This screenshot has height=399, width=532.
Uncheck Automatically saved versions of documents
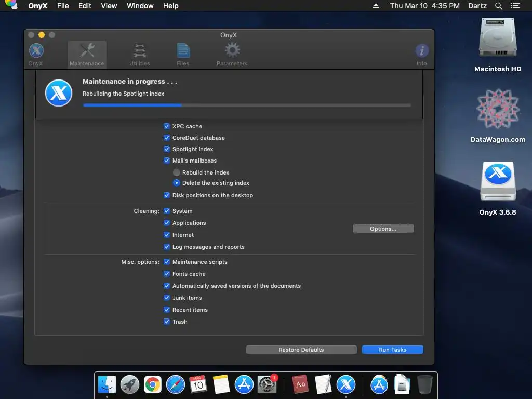click(167, 286)
